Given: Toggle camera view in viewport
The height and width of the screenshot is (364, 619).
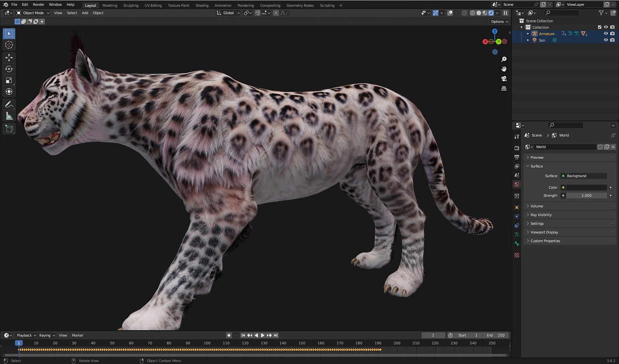Looking at the screenshot, I should click(x=504, y=79).
